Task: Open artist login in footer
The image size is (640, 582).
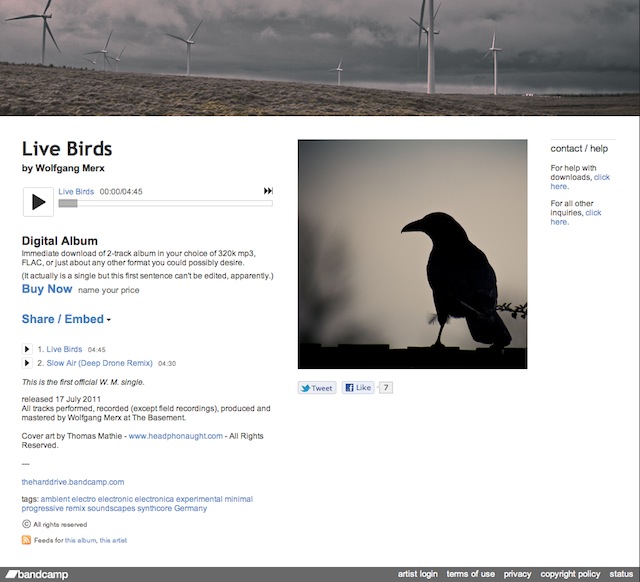Action: coord(418,574)
